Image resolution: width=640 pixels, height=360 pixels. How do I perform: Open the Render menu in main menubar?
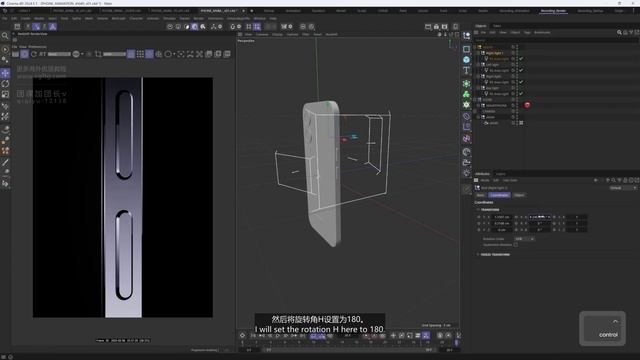[198, 18]
